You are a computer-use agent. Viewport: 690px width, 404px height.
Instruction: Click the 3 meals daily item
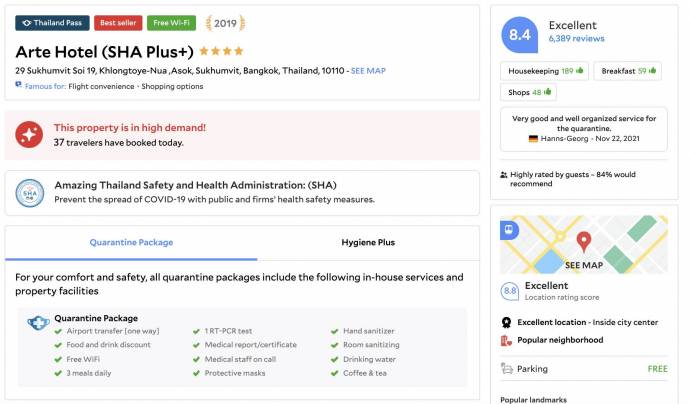pos(89,373)
